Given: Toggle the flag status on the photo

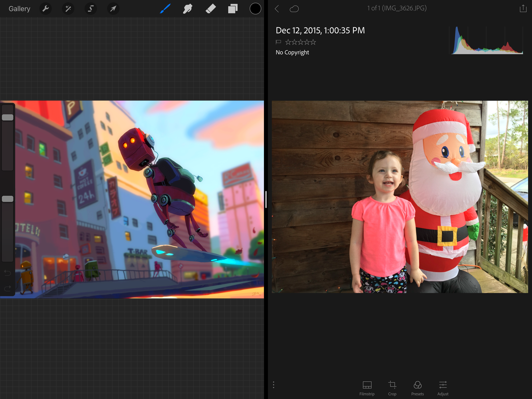Looking at the screenshot, I should click(278, 42).
